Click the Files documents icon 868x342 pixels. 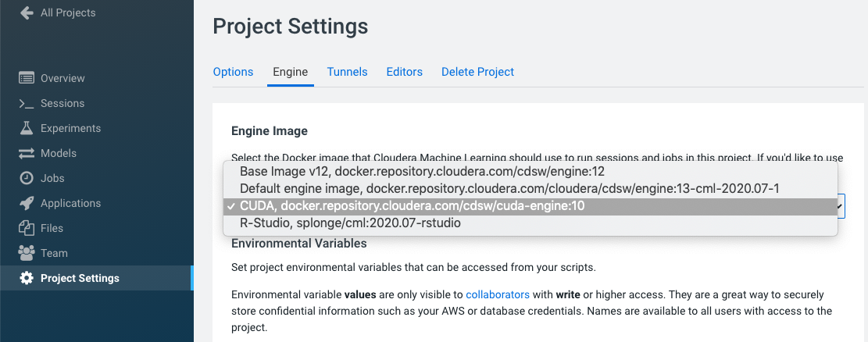27,228
